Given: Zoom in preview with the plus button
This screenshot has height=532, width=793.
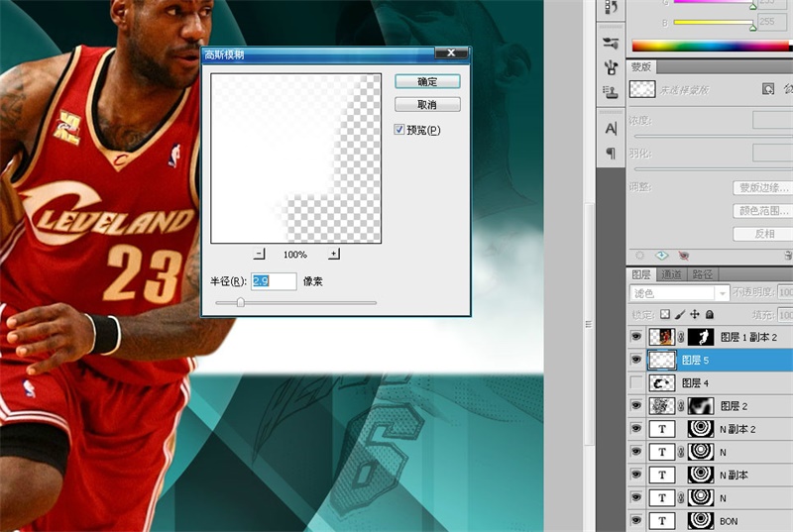Looking at the screenshot, I should pyautogui.click(x=334, y=255).
